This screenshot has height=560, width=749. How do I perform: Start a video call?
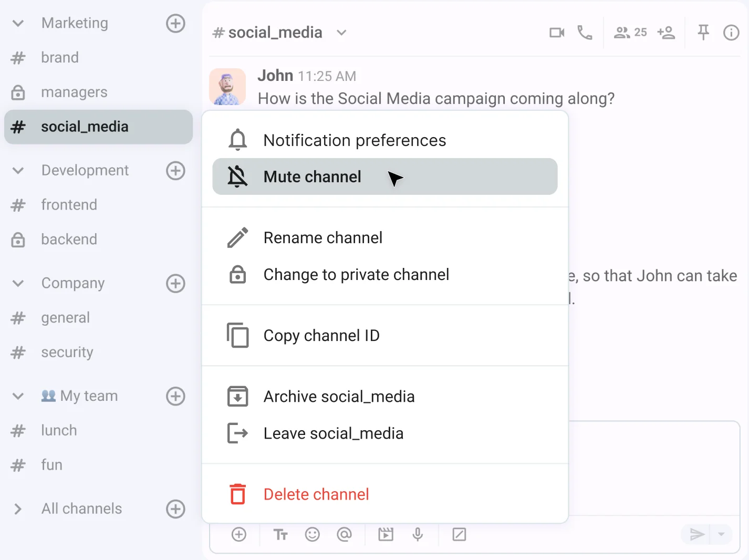coord(557,32)
